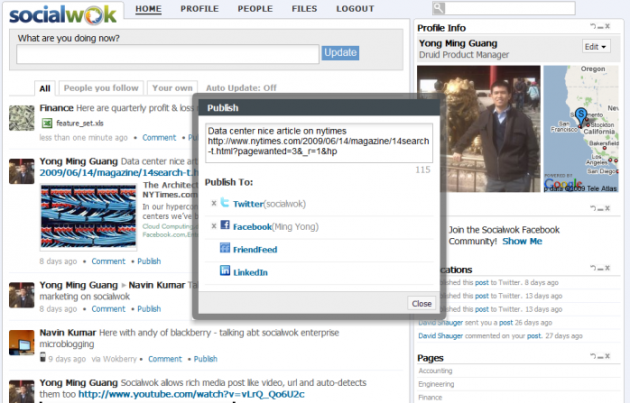Open the Accounting page
Viewport: 630px width, 403px height.
tap(435, 371)
